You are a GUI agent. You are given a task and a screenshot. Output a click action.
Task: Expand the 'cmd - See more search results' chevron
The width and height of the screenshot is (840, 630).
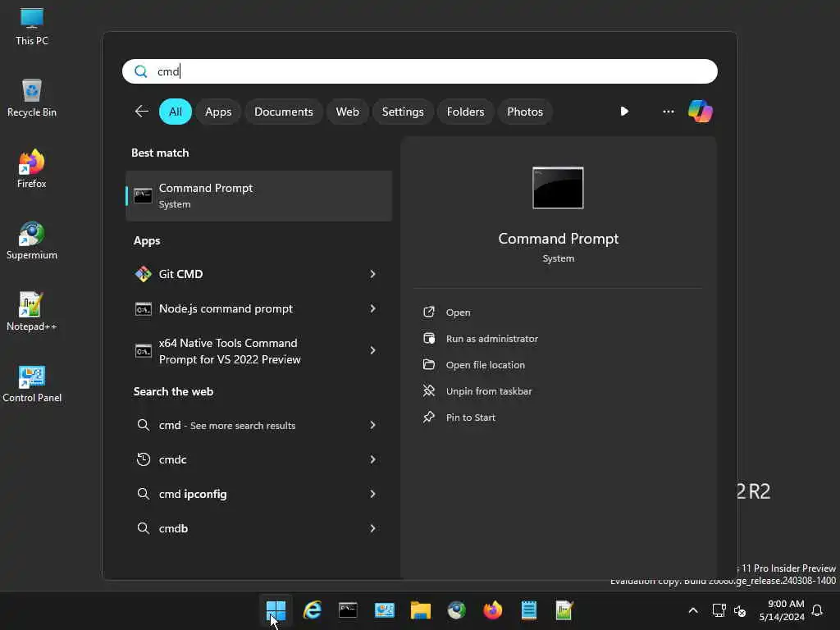(x=373, y=425)
